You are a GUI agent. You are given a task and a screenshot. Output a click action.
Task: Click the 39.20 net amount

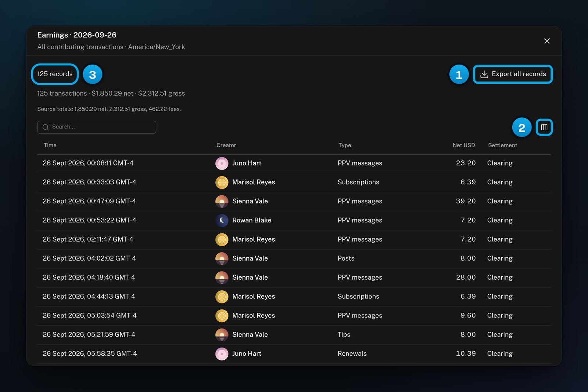466,201
